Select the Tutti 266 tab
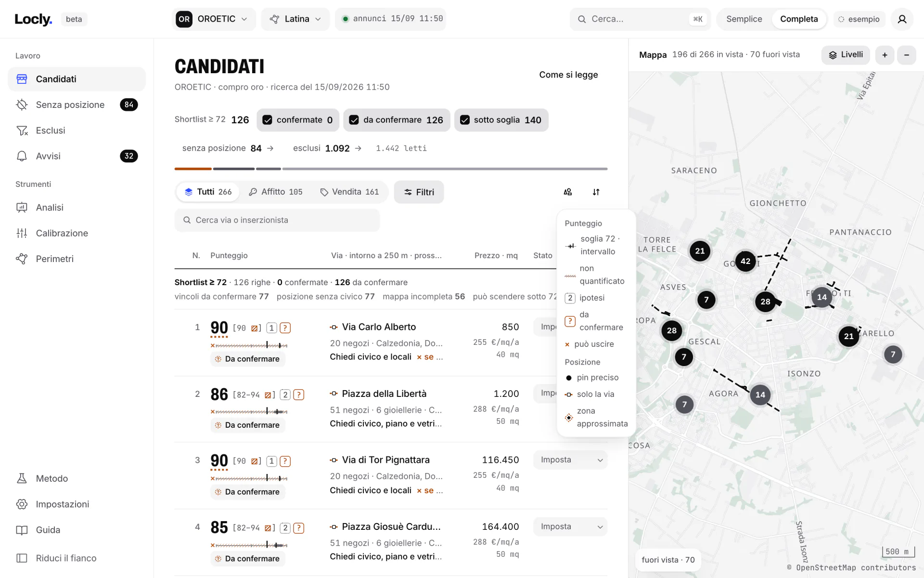This screenshot has height=578, width=924. click(208, 192)
